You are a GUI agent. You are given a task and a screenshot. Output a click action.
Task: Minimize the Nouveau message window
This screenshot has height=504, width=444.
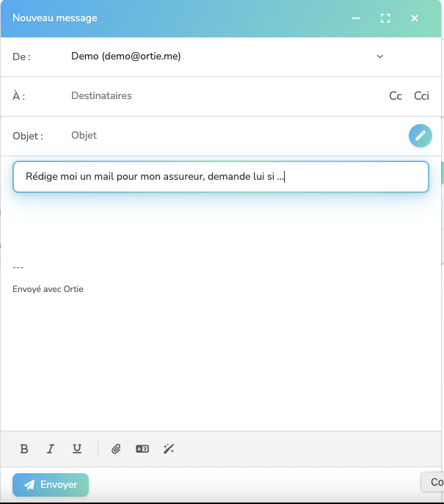click(356, 18)
